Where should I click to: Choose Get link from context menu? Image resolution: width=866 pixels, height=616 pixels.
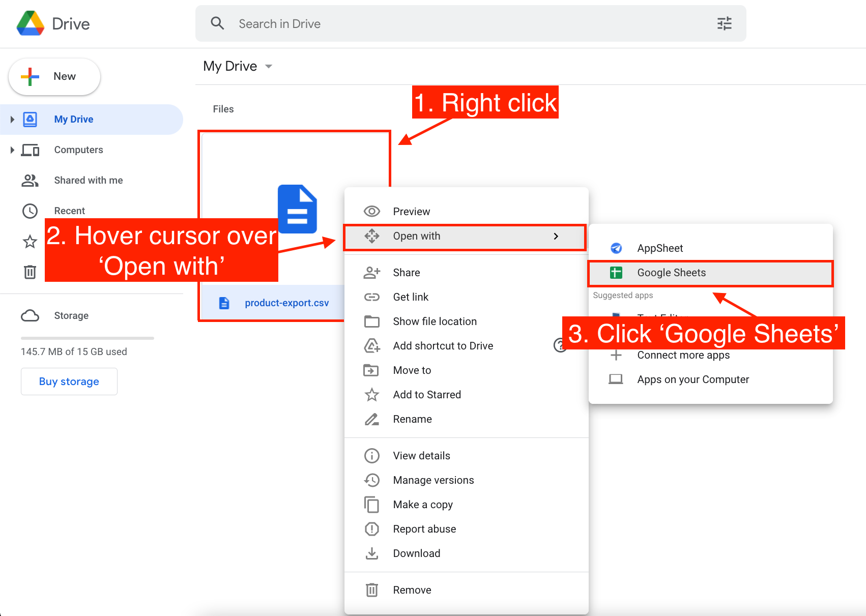point(466,297)
